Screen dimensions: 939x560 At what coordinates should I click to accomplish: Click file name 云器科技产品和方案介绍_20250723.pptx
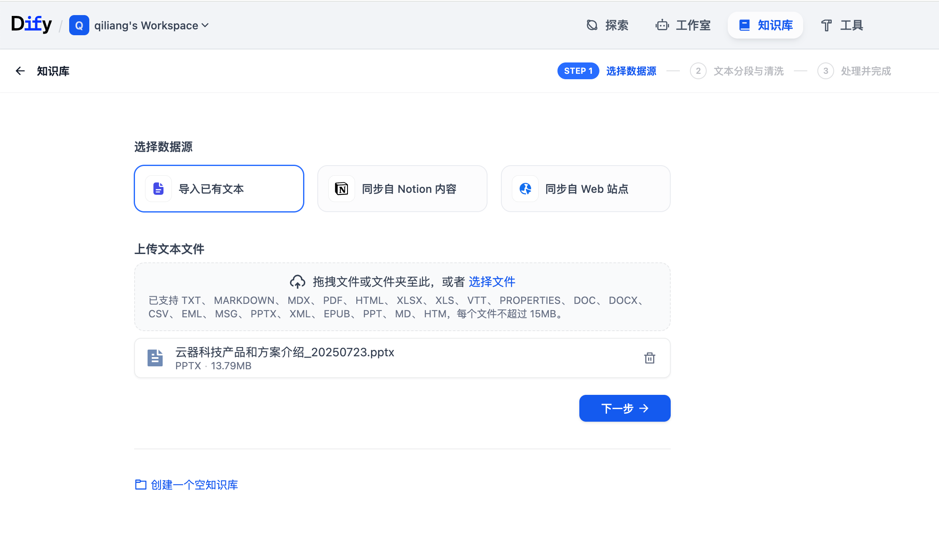(x=285, y=352)
